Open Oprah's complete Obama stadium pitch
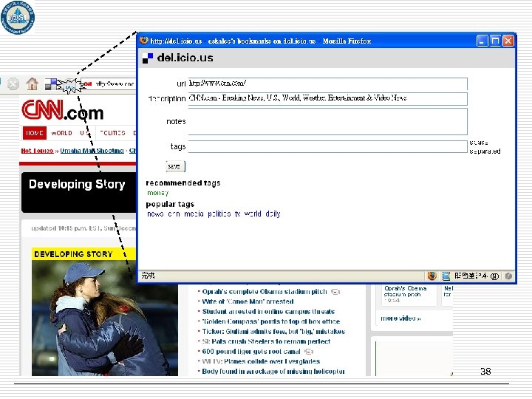The width and height of the screenshot is (532, 399). coord(265,291)
